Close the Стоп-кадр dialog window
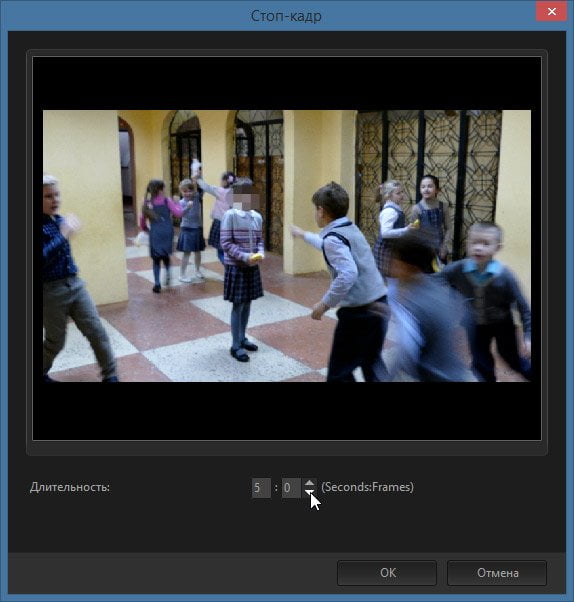This screenshot has width=574, height=602. [x=552, y=12]
